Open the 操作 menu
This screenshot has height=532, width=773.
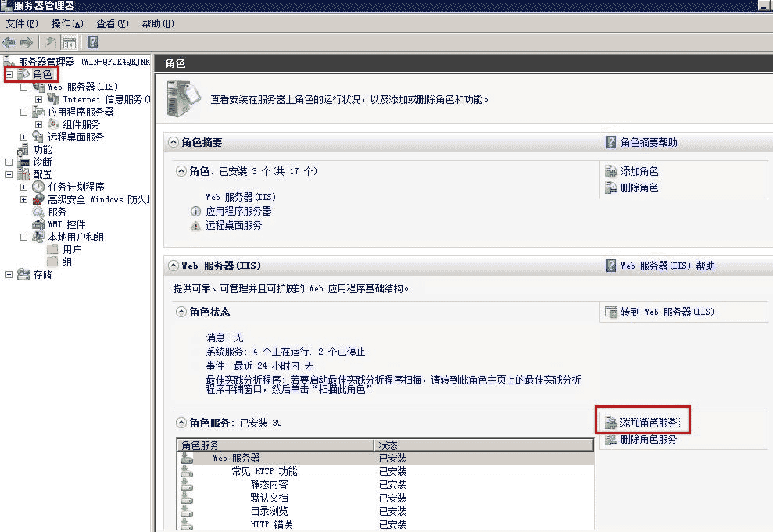click(66, 24)
